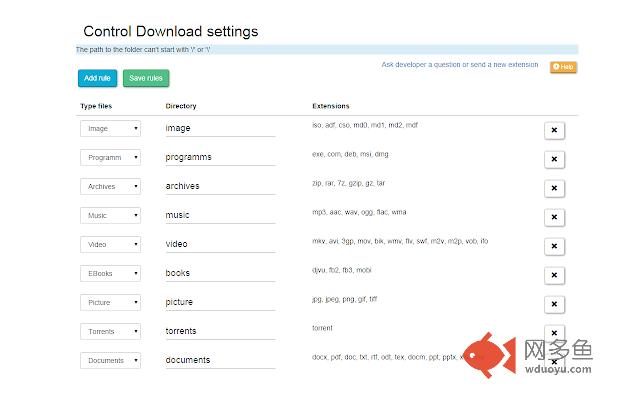The height and width of the screenshot is (400, 640).
Task: Click the 'Type files' column header
Action: pos(96,106)
